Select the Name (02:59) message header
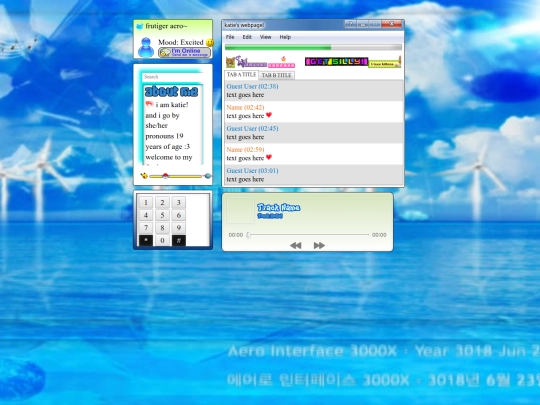Image resolution: width=540 pixels, height=405 pixels. click(x=245, y=149)
